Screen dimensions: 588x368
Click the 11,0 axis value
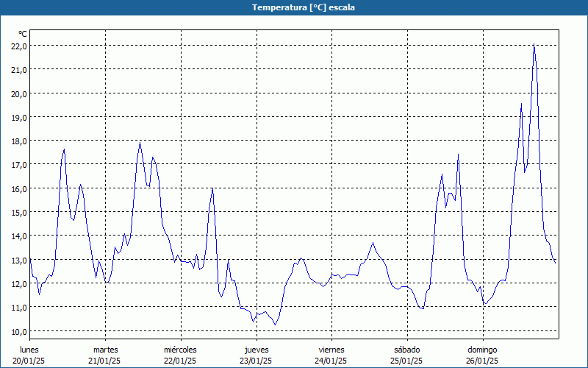click(19, 308)
